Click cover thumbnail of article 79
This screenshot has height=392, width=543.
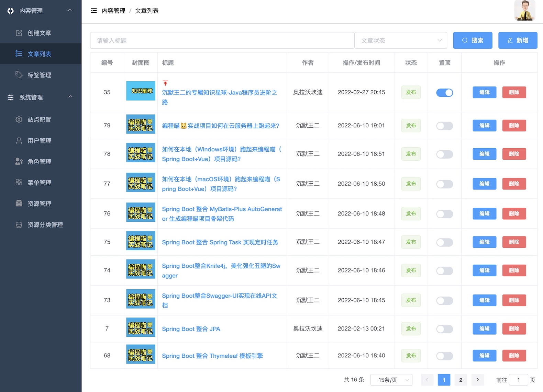[141, 124]
